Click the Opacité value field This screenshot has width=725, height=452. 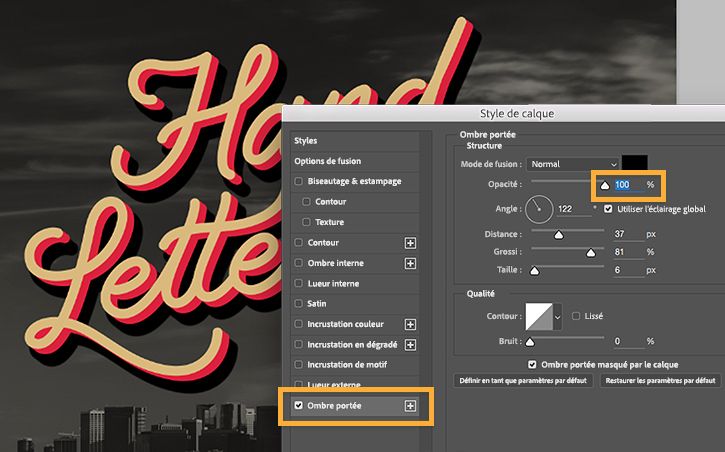[628, 185]
